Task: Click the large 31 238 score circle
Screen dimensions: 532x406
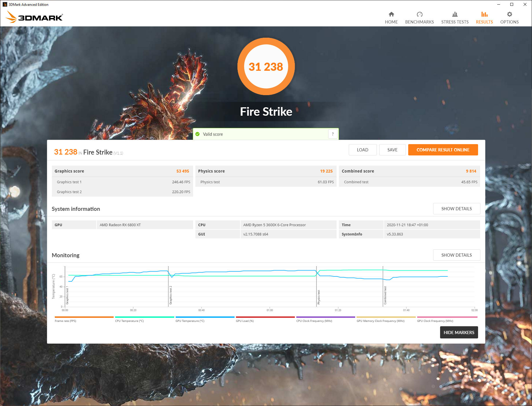Action: click(266, 66)
